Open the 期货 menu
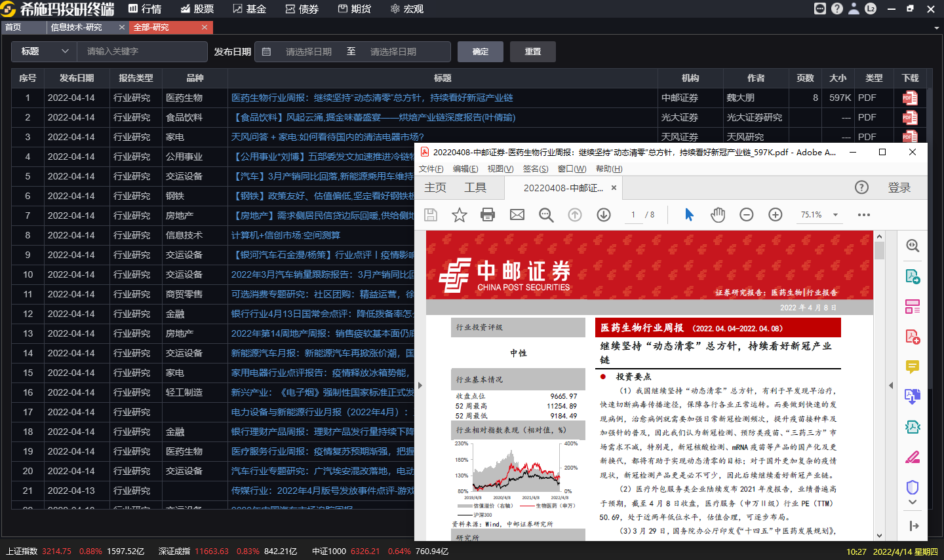944x560 pixels. (x=355, y=9)
